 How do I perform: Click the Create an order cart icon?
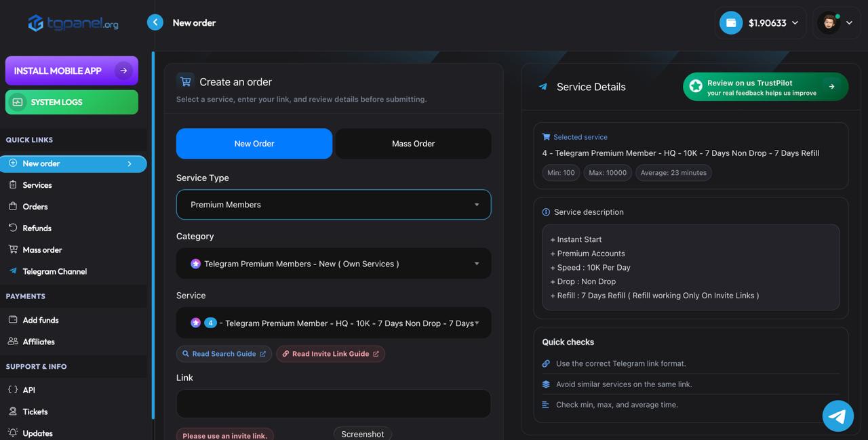pos(184,81)
